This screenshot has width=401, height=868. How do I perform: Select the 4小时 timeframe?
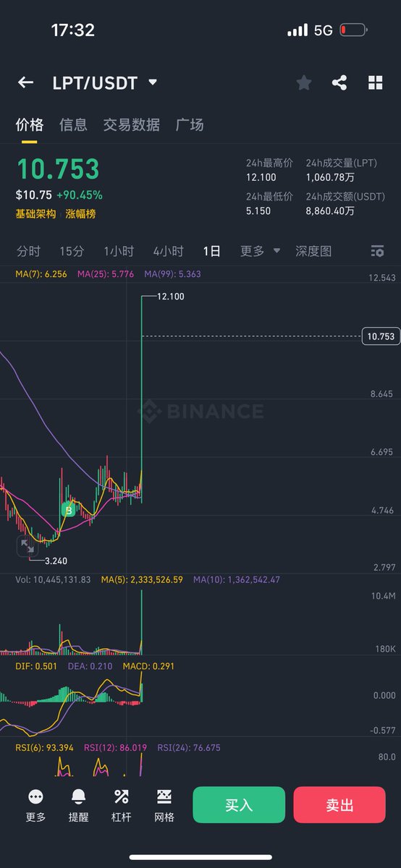168,251
